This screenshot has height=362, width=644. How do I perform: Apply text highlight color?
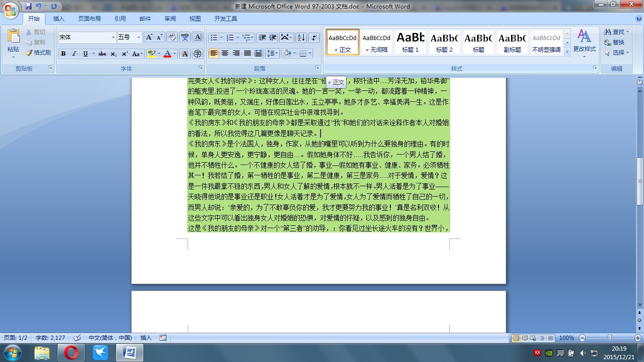151,54
